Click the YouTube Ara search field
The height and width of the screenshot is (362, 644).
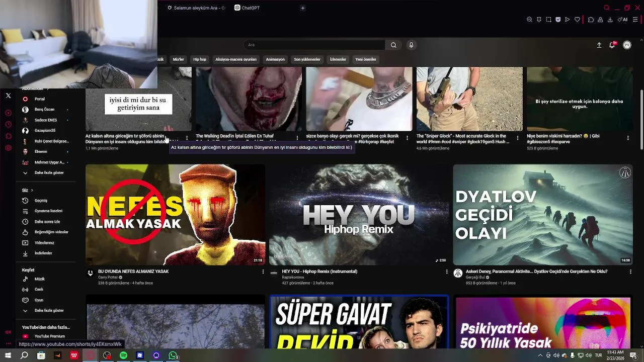[x=315, y=45]
